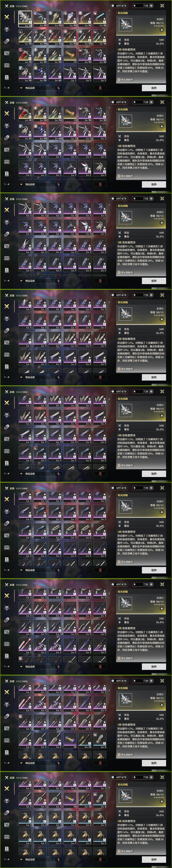The image size is (172, 868).
Task: Click the red trash-can discard icon in topmost screen
Action: click(x=100, y=88)
